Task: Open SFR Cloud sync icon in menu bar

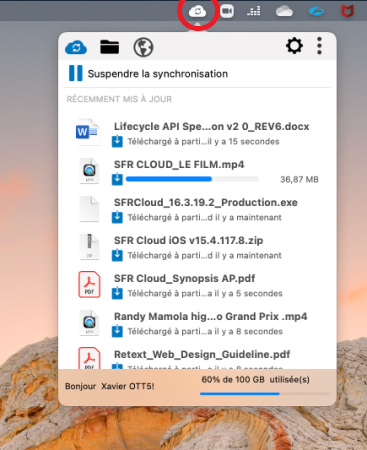Action: [197, 12]
